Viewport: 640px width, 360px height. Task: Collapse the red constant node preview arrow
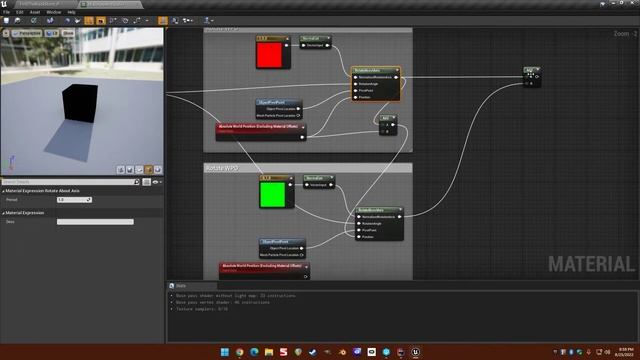(x=287, y=39)
